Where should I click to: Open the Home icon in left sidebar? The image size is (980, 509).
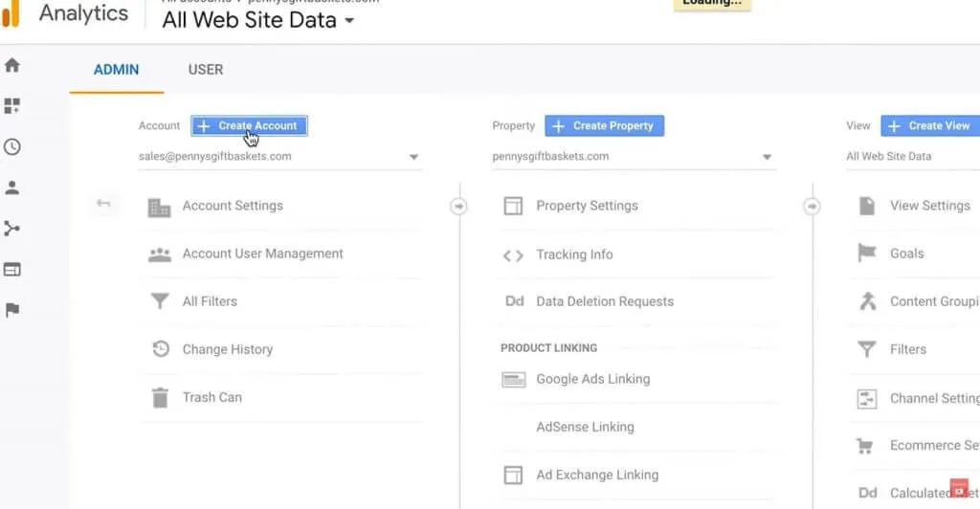click(x=11, y=65)
